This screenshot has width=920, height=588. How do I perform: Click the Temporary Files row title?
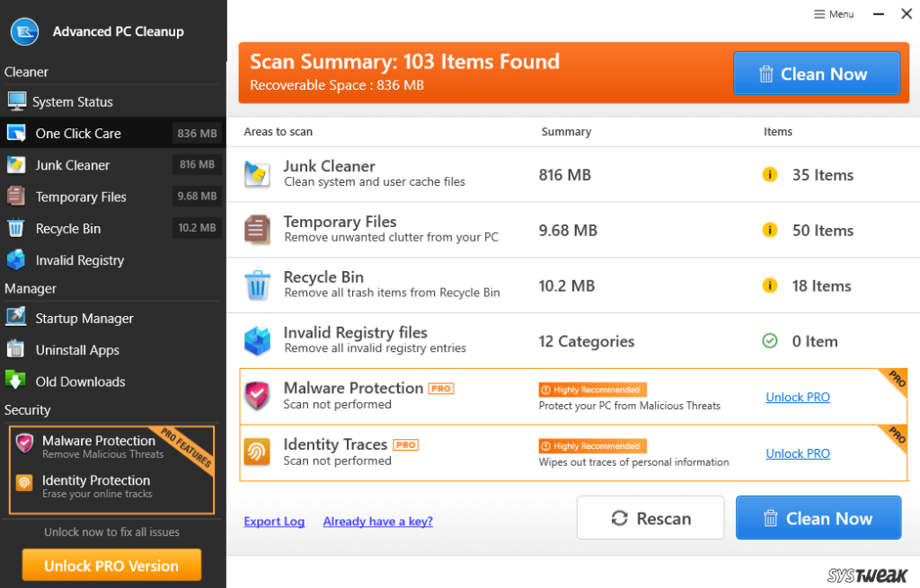click(340, 222)
